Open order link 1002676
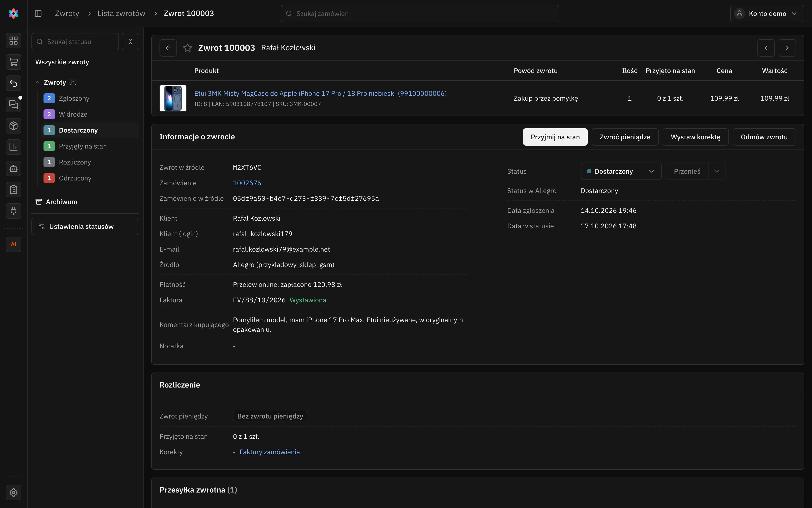Image resolution: width=812 pixels, height=508 pixels. point(247,183)
